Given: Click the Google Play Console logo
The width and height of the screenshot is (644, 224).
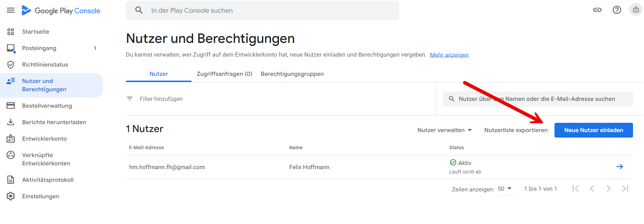Looking at the screenshot, I should point(61,11).
